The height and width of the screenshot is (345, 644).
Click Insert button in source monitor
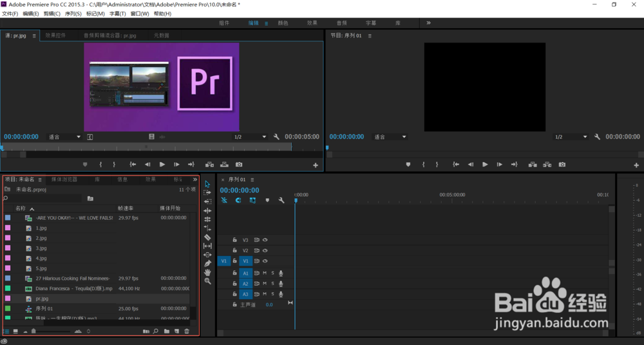pos(209,164)
